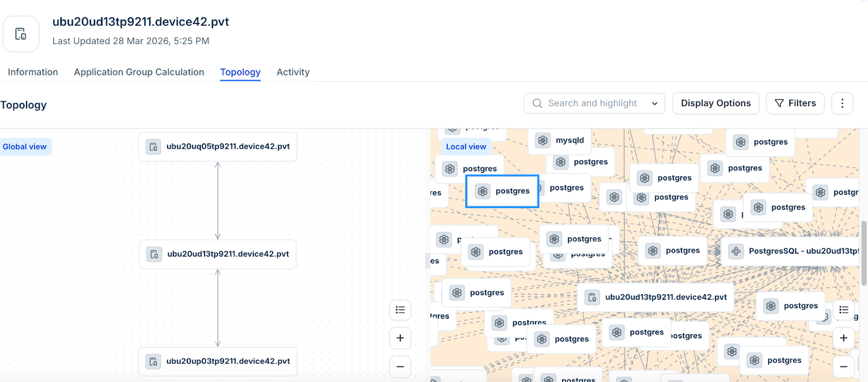Screen dimensions: 868x382
Task: Click device icon of ubu20uq05tp9211 node
Action: pos(154,146)
